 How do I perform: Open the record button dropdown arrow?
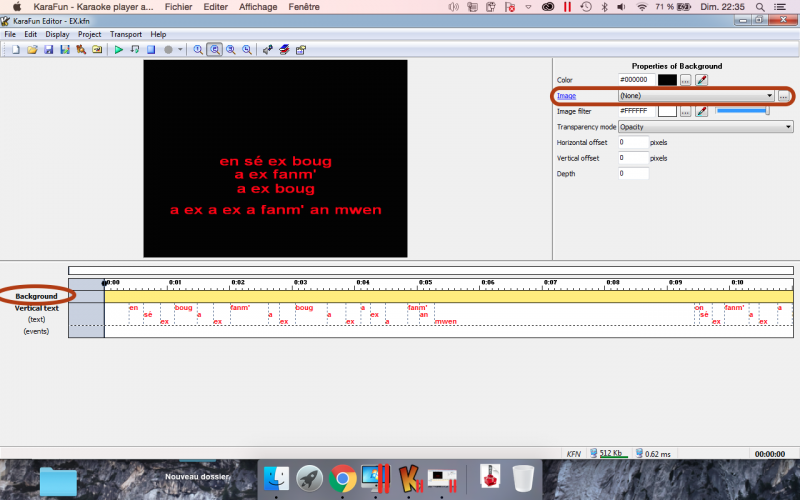(180, 49)
